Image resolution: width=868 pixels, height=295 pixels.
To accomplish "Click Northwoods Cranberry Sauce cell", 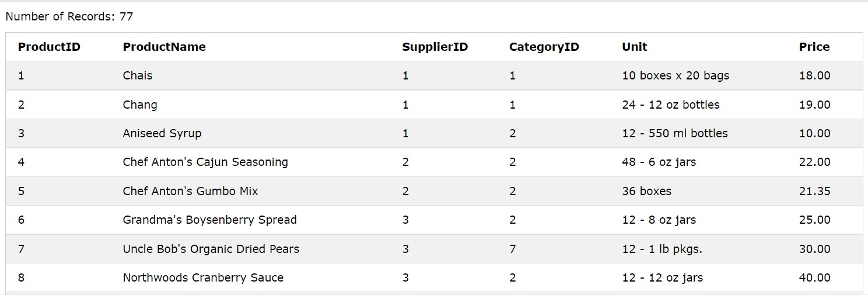I will (203, 277).
